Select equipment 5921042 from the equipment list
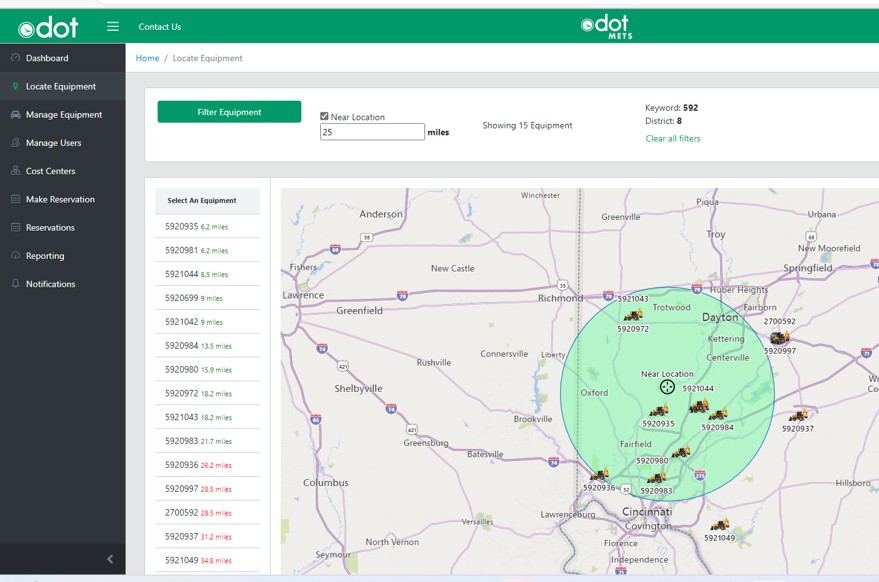The image size is (879, 582). point(181,322)
